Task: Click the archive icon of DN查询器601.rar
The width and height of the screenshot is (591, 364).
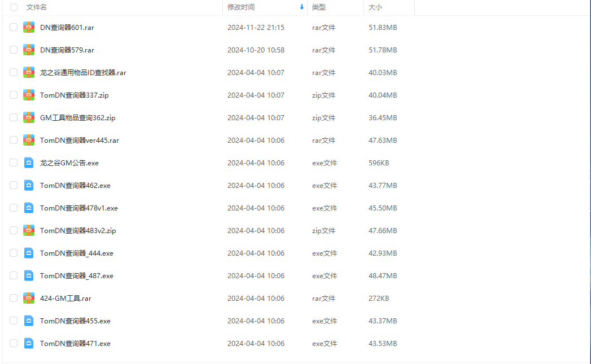Action: [x=29, y=27]
